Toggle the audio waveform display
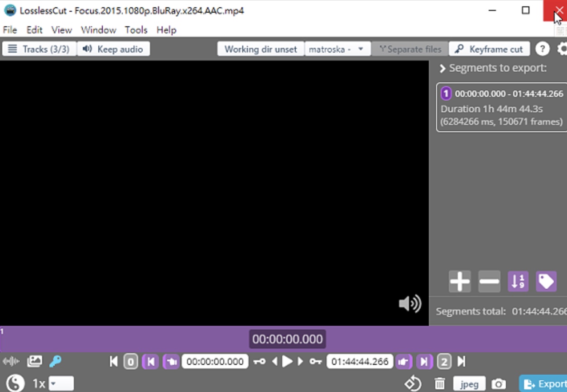Image resolution: width=567 pixels, height=392 pixels. pyautogui.click(x=11, y=361)
